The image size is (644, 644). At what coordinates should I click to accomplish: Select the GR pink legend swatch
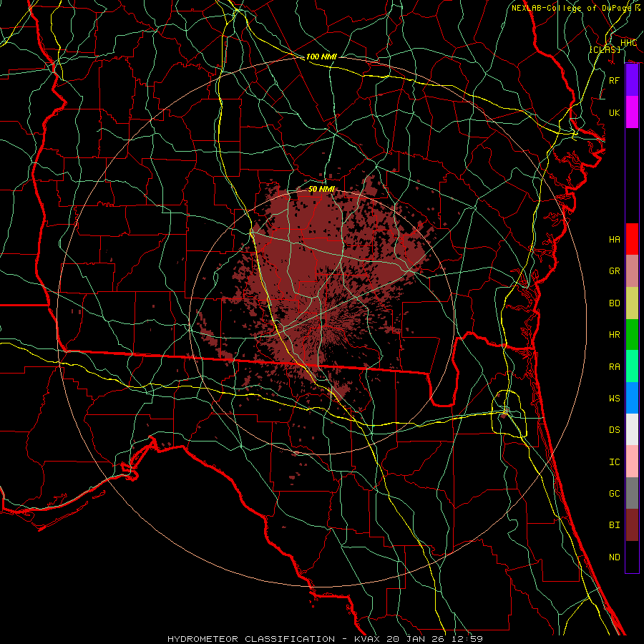(x=632, y=271)
